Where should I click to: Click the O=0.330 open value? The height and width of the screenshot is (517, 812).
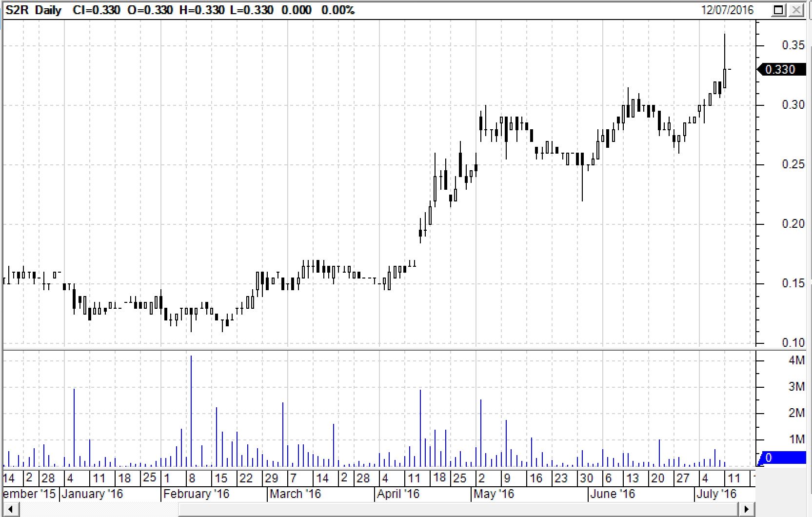point(150,10)
